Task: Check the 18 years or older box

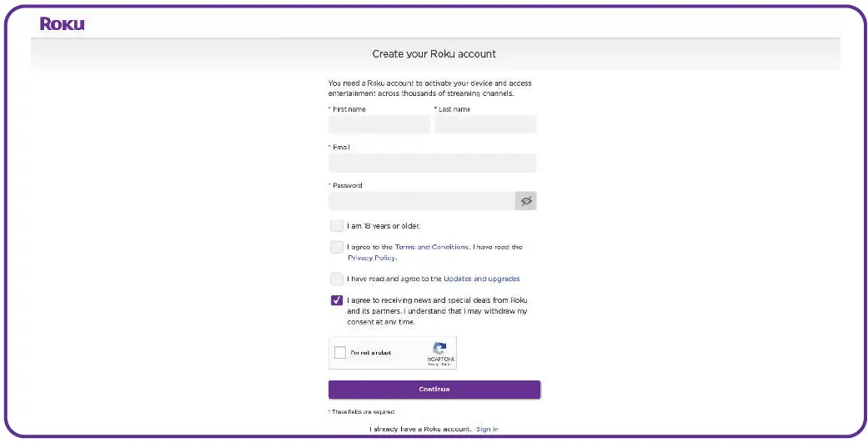Action: click(336, 225)
